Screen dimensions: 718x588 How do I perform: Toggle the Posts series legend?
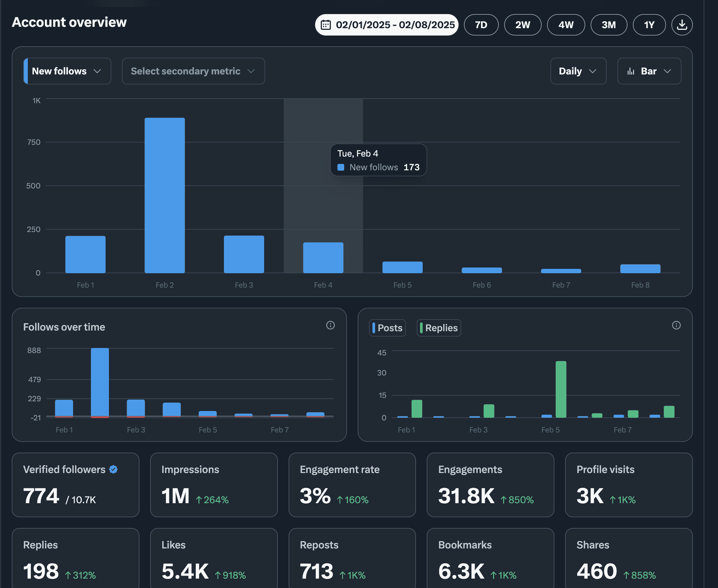(x=387, y=328)
